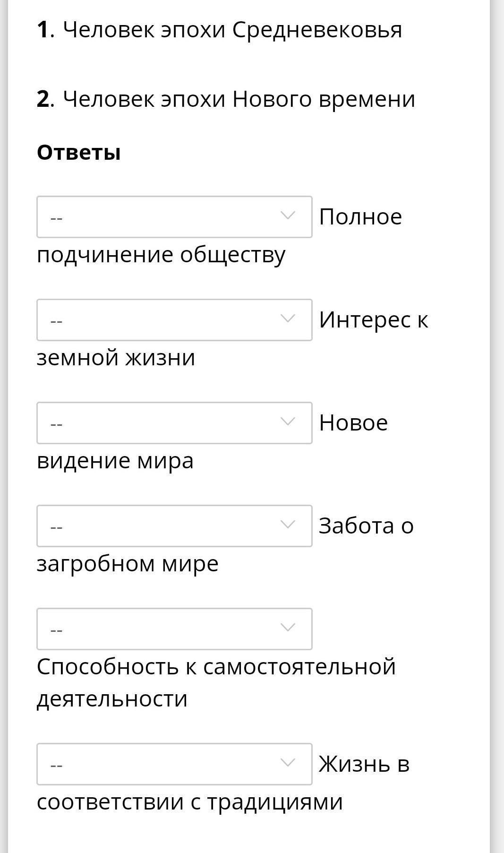504x853 pixels.
Task: Click the 'Способность к самостоятельной деятельности' text
Action: pos(216,682)
